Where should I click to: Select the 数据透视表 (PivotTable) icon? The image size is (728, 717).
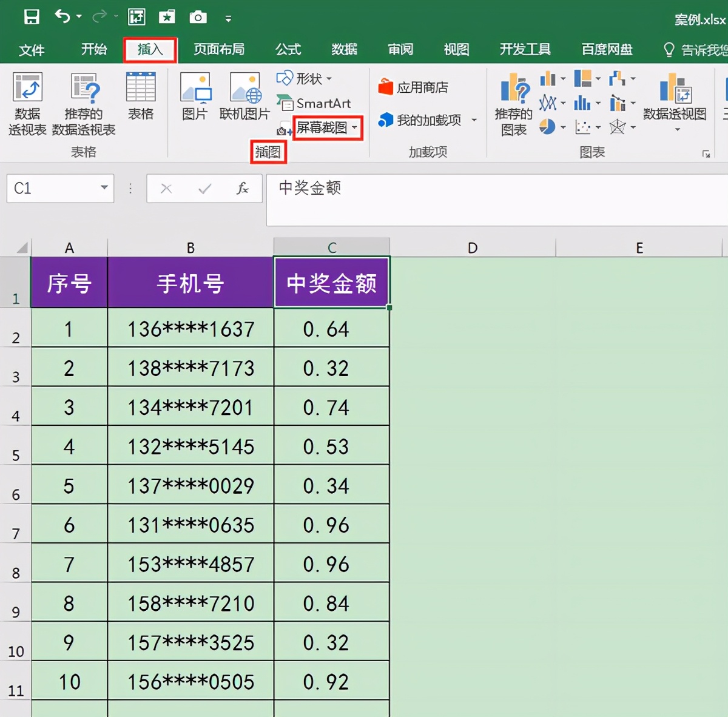[x=27, y=103]
